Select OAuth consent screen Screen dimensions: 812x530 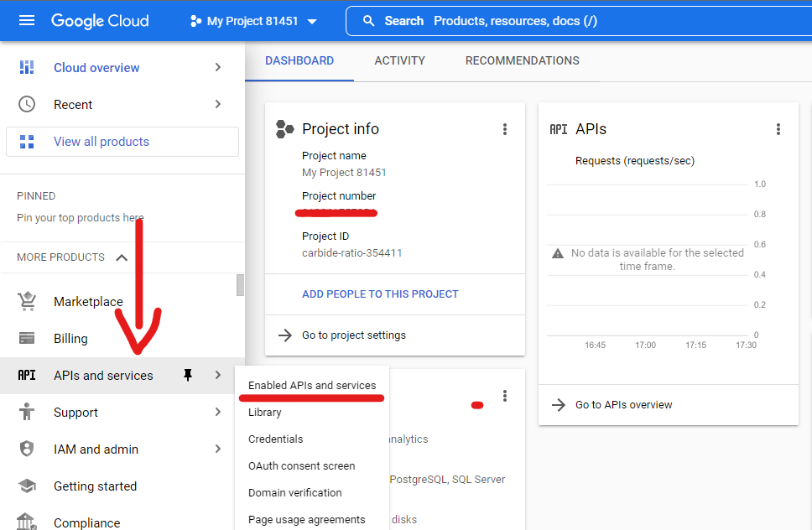(301, 466)
